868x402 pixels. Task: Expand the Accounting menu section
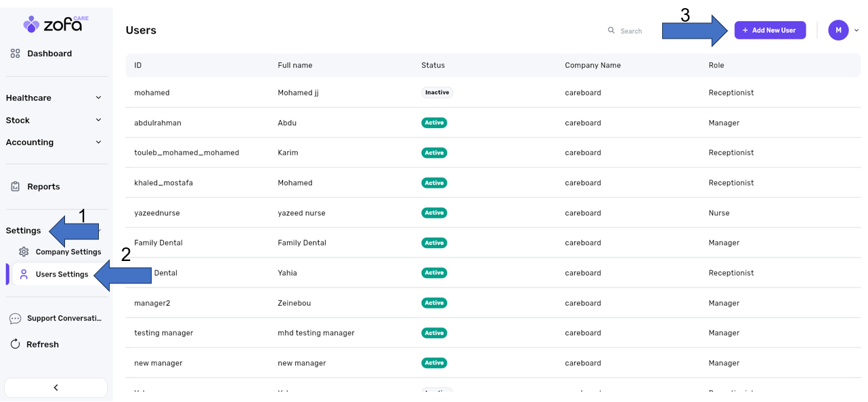(x=54, y=142)
